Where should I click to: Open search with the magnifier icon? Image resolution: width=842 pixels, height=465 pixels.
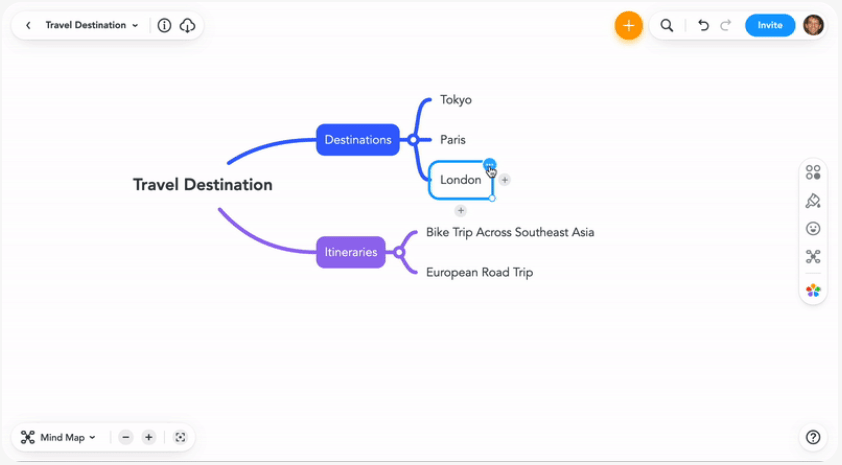tap(666, 25)
